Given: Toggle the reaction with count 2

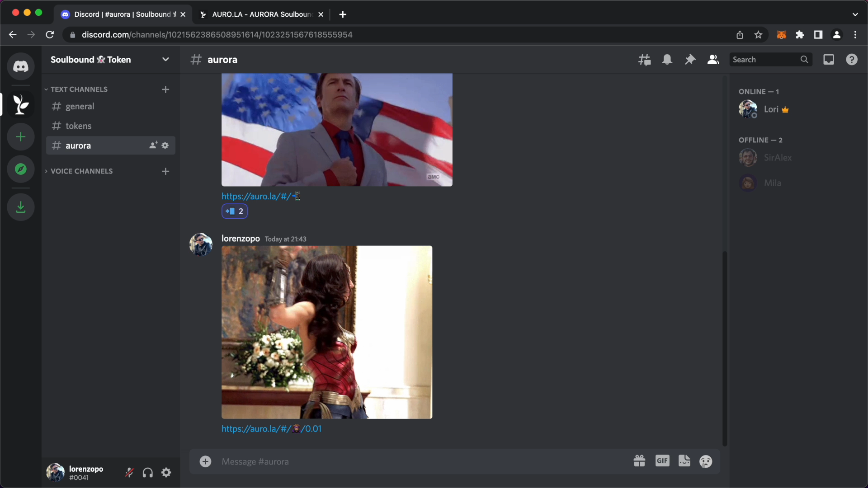Looking at the screenshot, I should point(235,211).
